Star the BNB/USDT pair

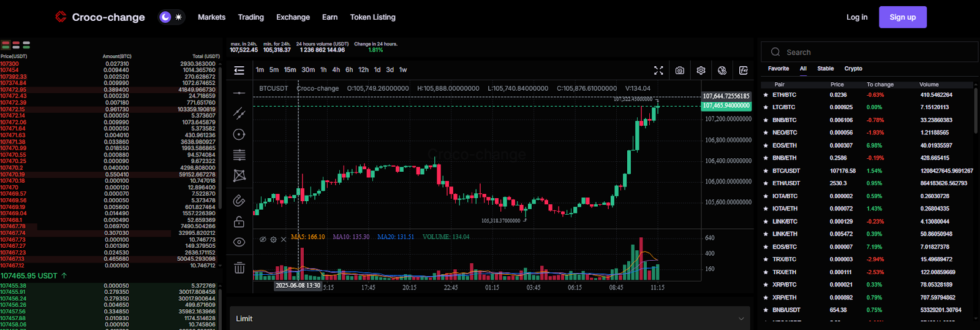click(766, 310)
